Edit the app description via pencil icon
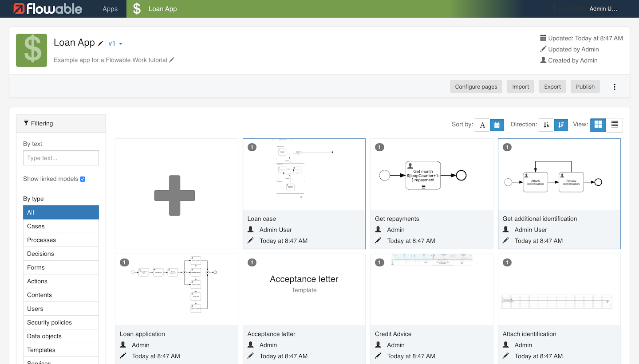 tap(172, 60)
